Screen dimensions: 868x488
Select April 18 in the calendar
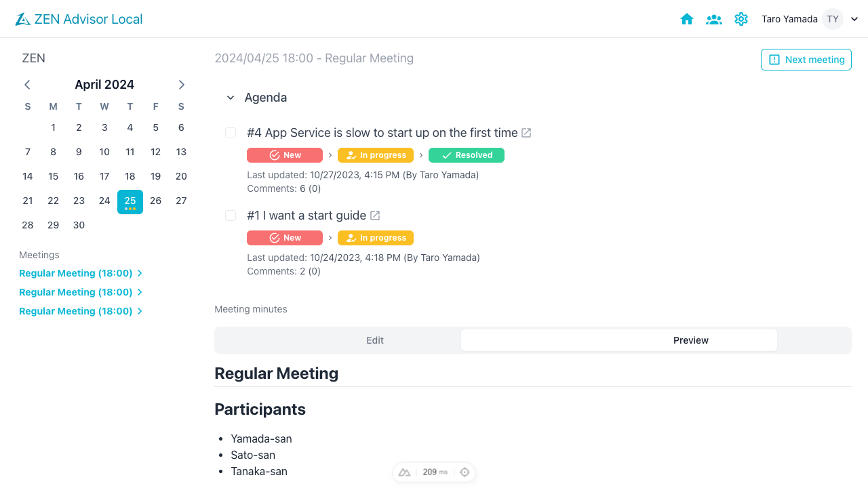(130, 176)
